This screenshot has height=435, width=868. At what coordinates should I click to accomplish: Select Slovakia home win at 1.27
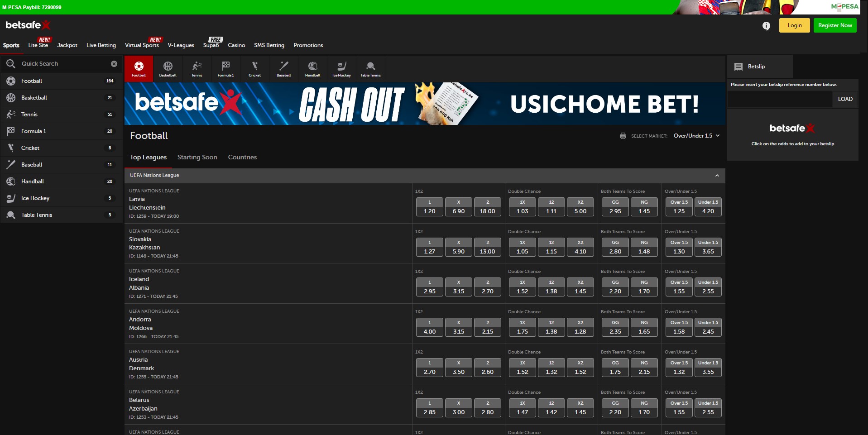430,247
